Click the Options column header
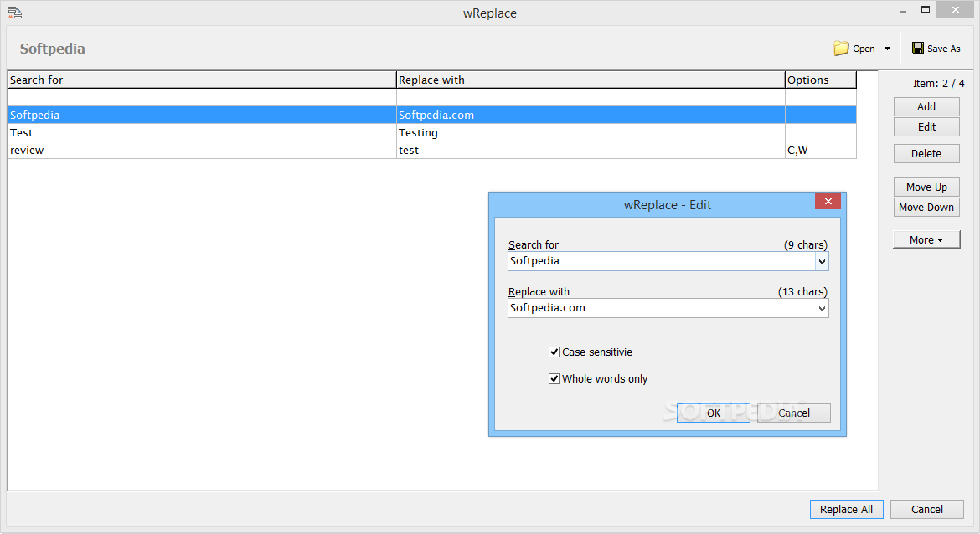 point(821,80)
